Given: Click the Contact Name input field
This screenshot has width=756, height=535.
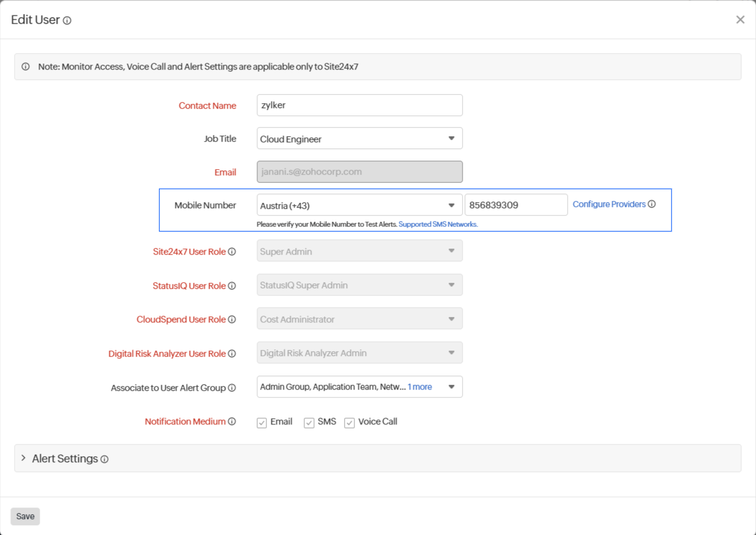Looking at the screenshot, I should pyautogui.click(x=359, y=105).
